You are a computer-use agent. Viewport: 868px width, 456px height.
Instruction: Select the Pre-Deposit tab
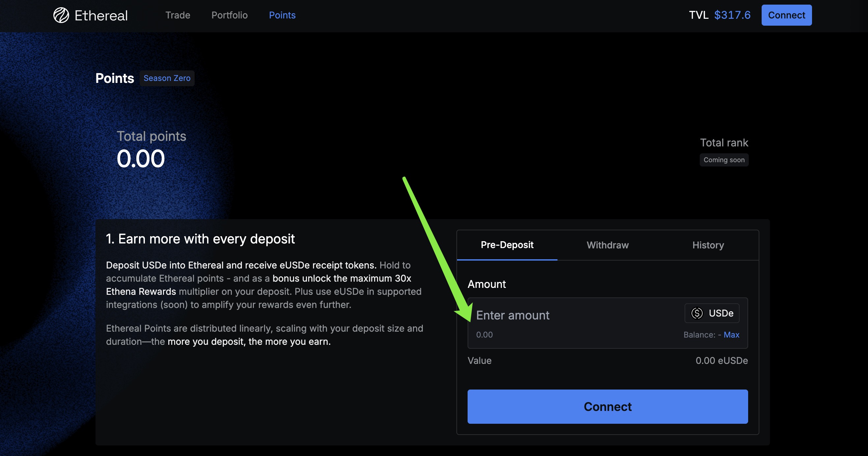tap(507, 245)
